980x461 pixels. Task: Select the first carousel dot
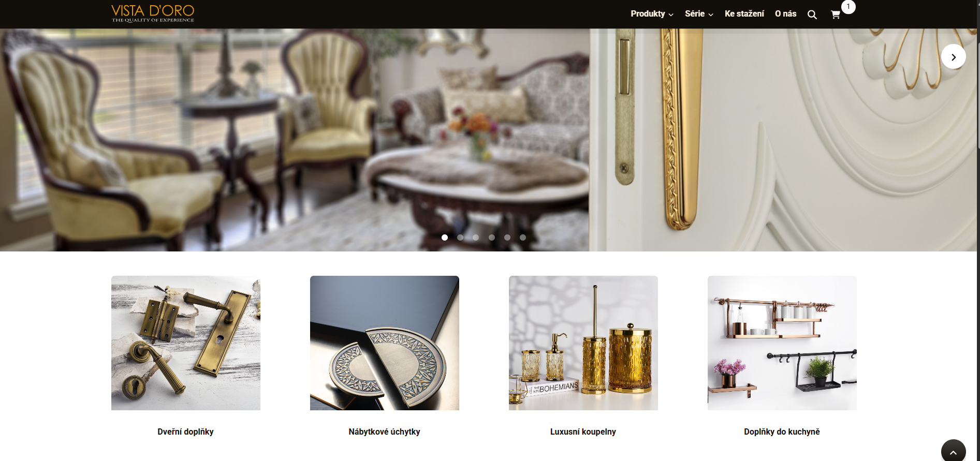(x=445, y=237)
